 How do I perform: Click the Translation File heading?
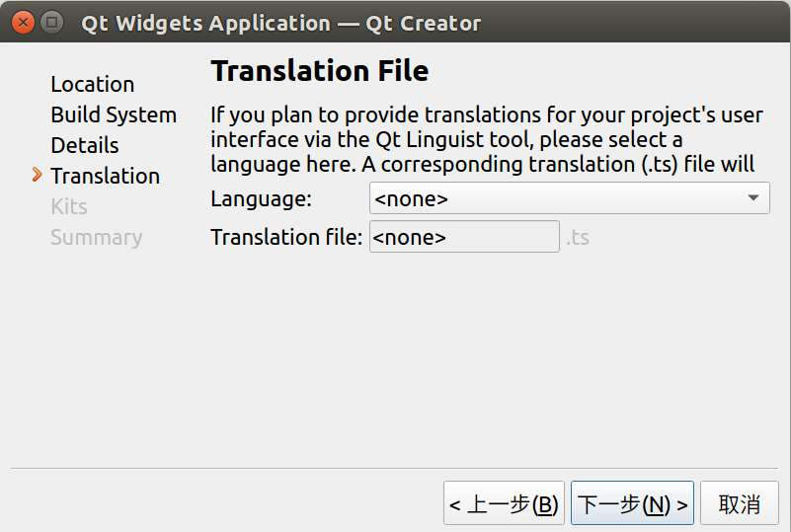coord(320,71)
